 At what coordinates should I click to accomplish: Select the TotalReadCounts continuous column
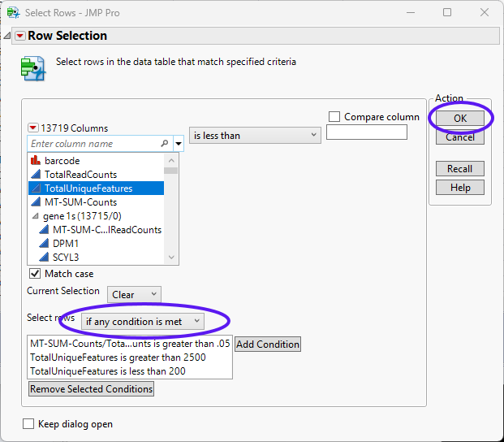pyautogui.click(x=80, y=175)
